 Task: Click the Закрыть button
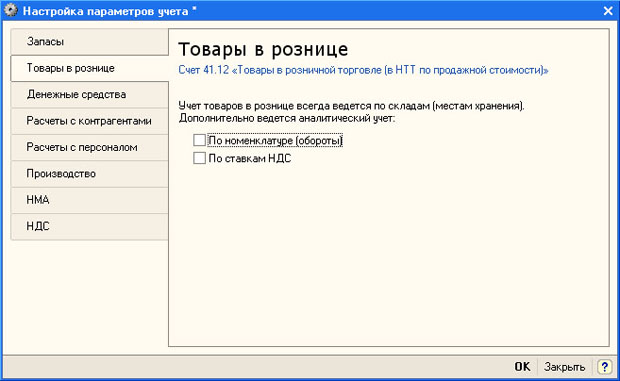(x=564, y=366)
